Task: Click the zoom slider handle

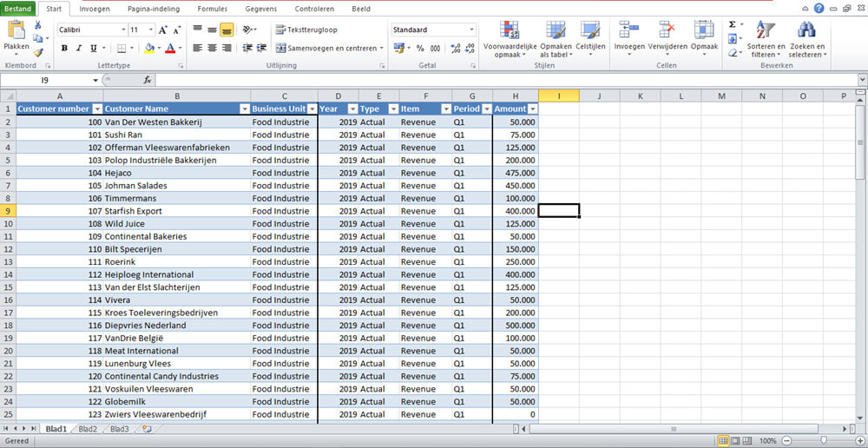Action: click(x=823, y=441)
